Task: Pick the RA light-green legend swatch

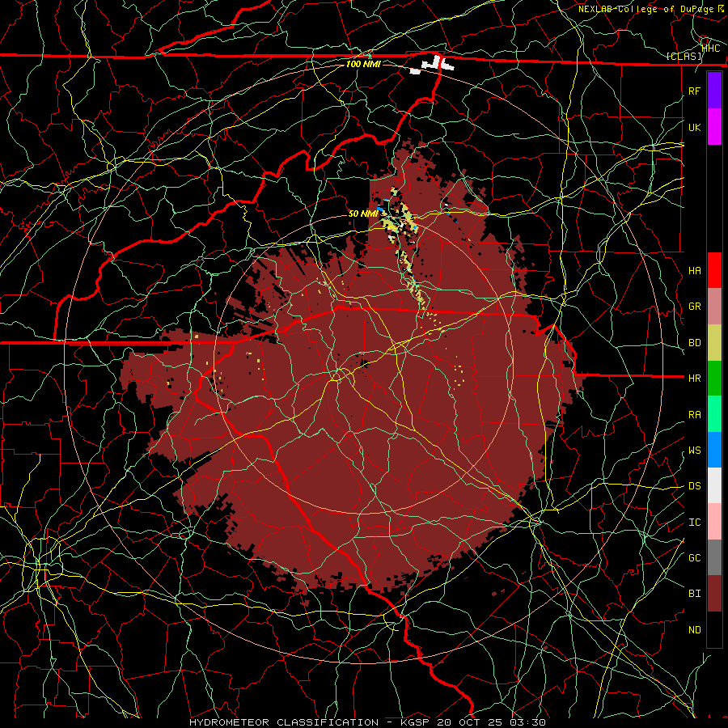Action: [714, 414]
